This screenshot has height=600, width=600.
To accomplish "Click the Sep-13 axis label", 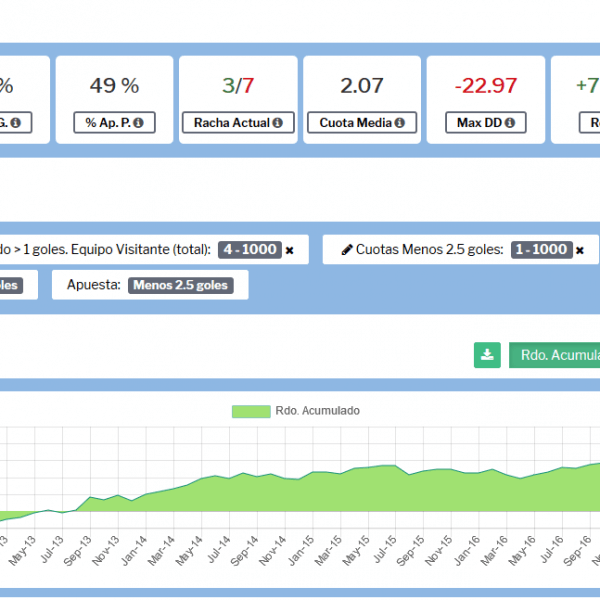I will pyautogui.click(x=78, y=551).
